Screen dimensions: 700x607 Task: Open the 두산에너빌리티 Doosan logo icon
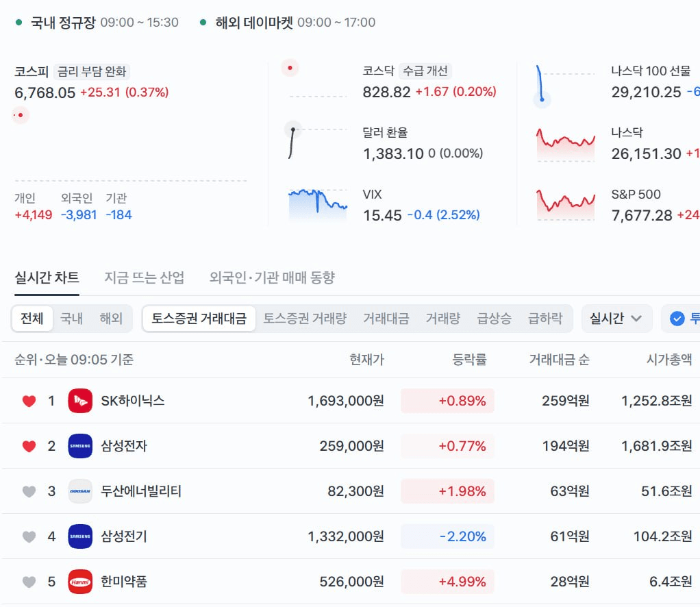80,491
